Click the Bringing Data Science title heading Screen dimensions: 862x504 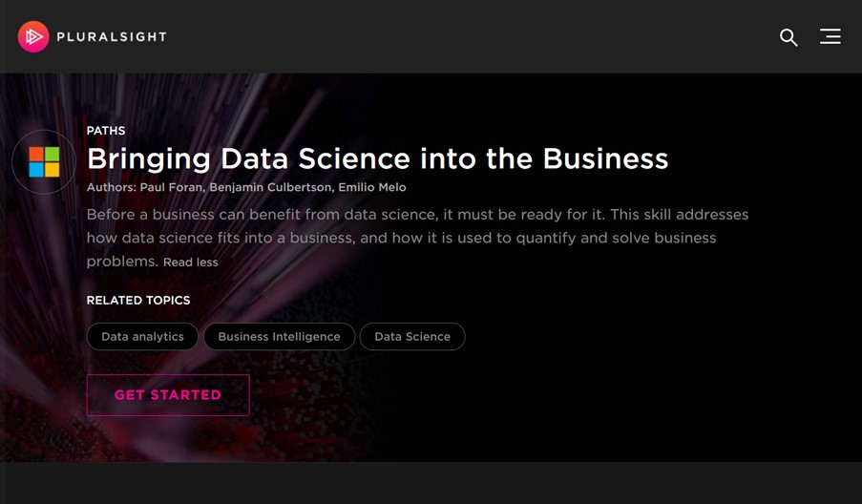click(x=377, y=158)
